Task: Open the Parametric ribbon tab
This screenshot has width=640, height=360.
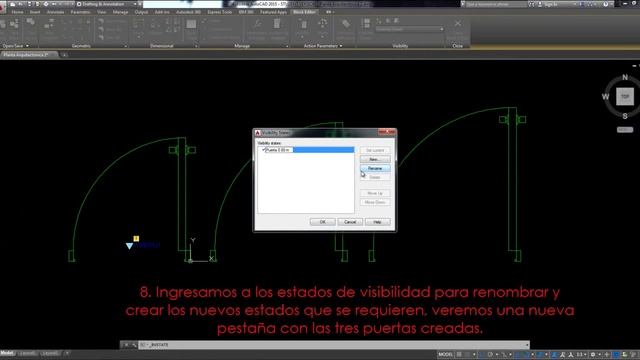Action: pyautogui.click(x=80, y=12)
